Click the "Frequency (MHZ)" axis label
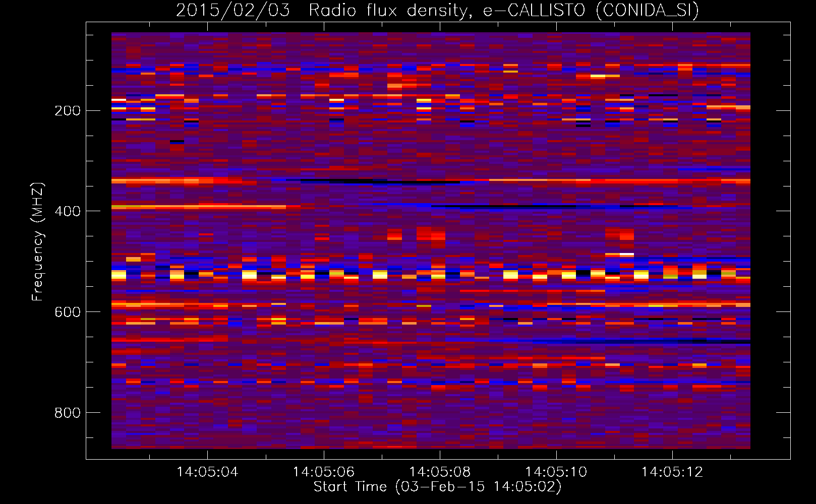 click(38, 241)
